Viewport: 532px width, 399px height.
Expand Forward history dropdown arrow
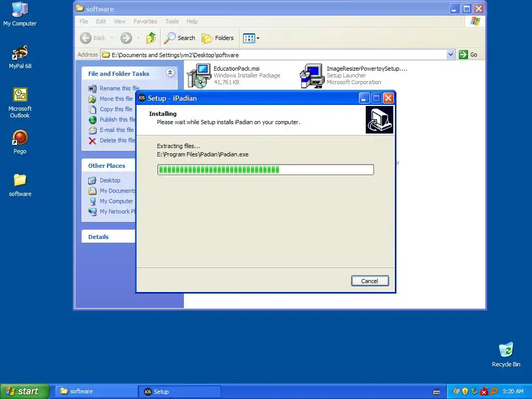pos(138,38)
